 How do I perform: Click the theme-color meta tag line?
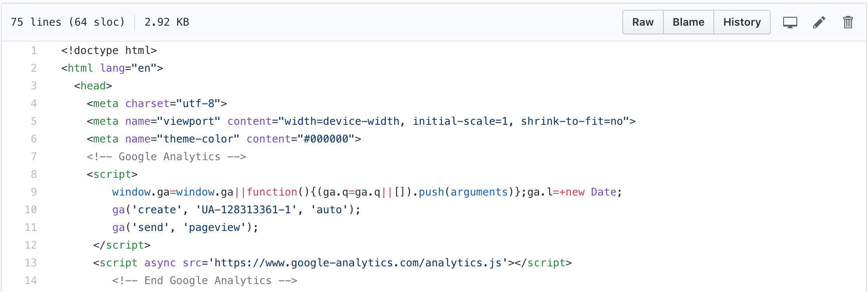(224, 139)
